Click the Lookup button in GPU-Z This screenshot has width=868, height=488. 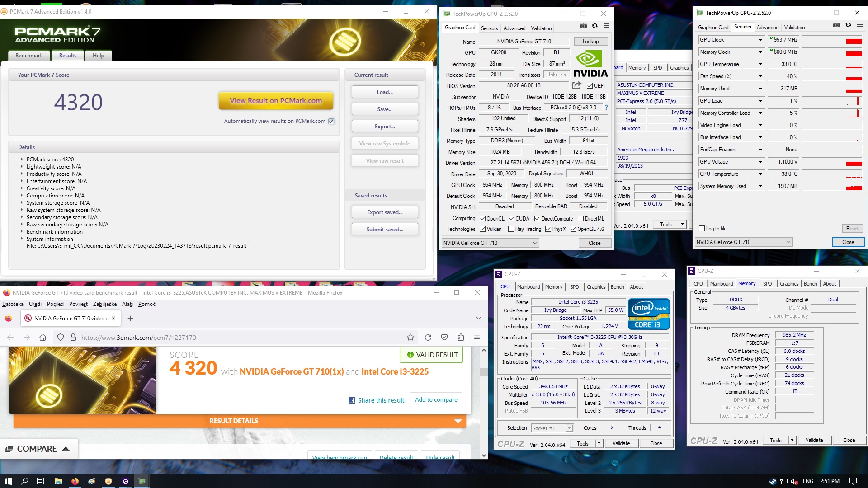point(590,42)
